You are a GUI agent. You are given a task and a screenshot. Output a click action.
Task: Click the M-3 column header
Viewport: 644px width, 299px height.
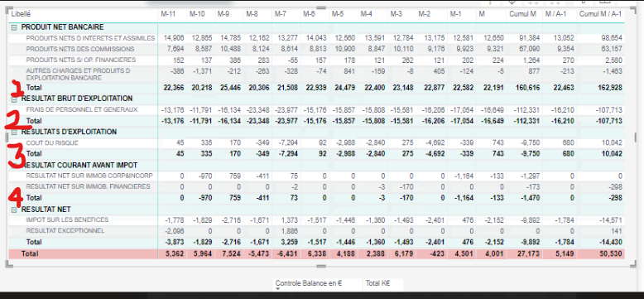(396, 14)
